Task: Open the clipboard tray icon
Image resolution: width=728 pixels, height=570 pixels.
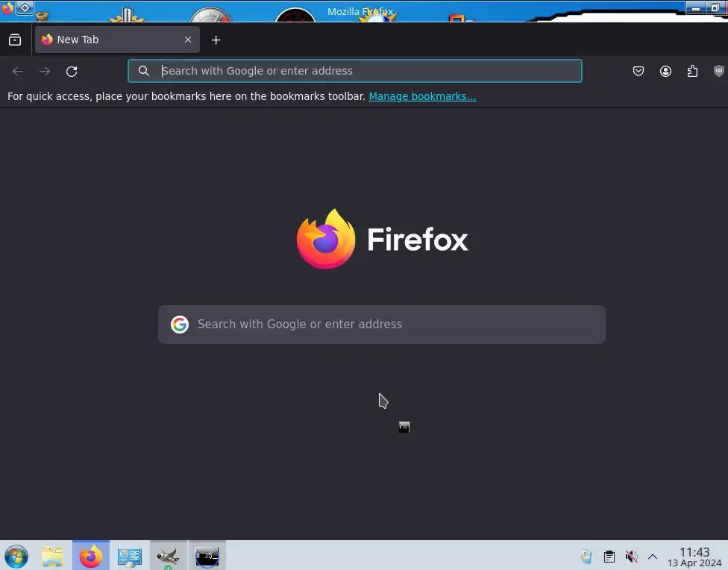Action: (x=609, y=556)
